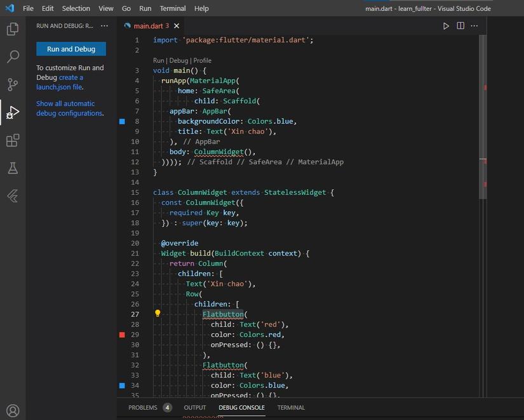Viewport: 524px width, 420px height.
Task: Open the Testing flask icon
Action: pyautogui.click(x=13, y=168)
